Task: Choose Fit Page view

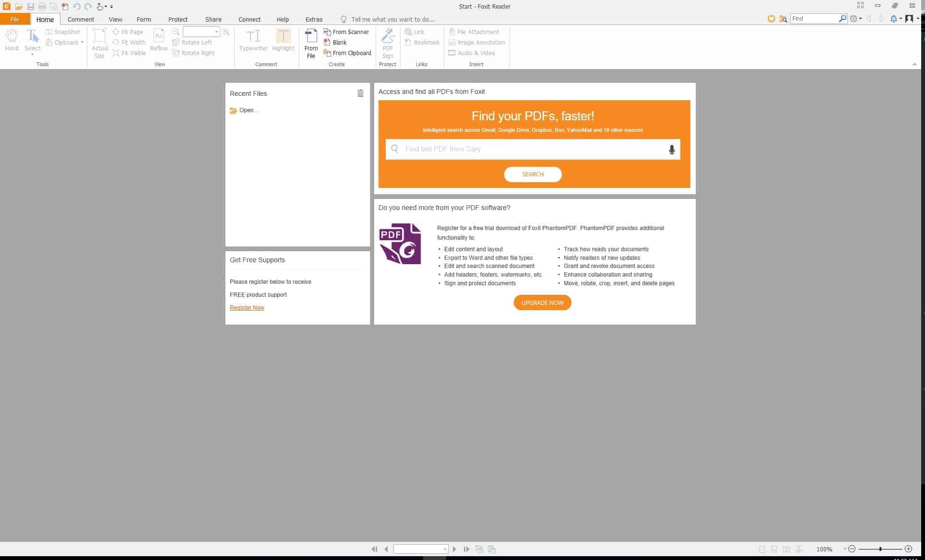Action: 128,32
